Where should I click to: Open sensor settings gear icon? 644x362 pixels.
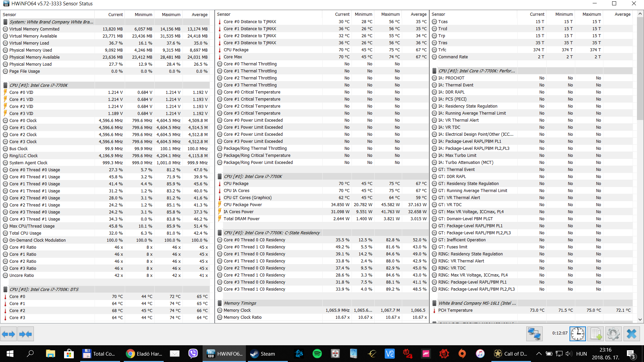pos(613,334)
